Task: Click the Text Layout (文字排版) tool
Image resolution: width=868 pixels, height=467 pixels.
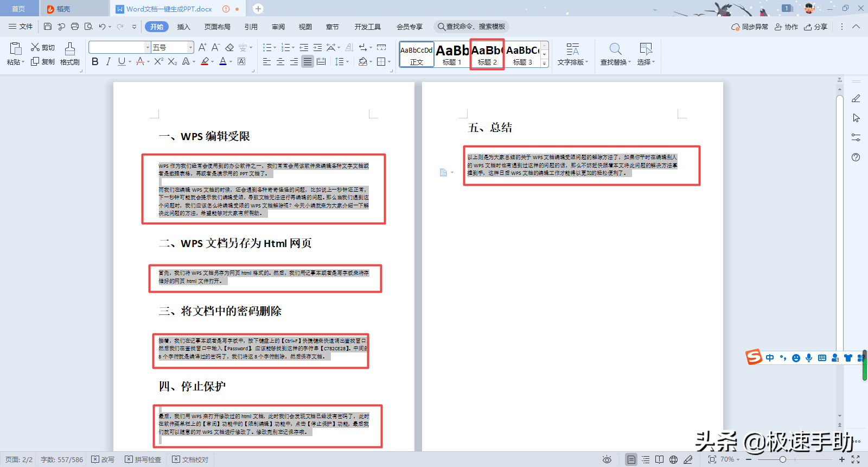Action: click(573, 54)
